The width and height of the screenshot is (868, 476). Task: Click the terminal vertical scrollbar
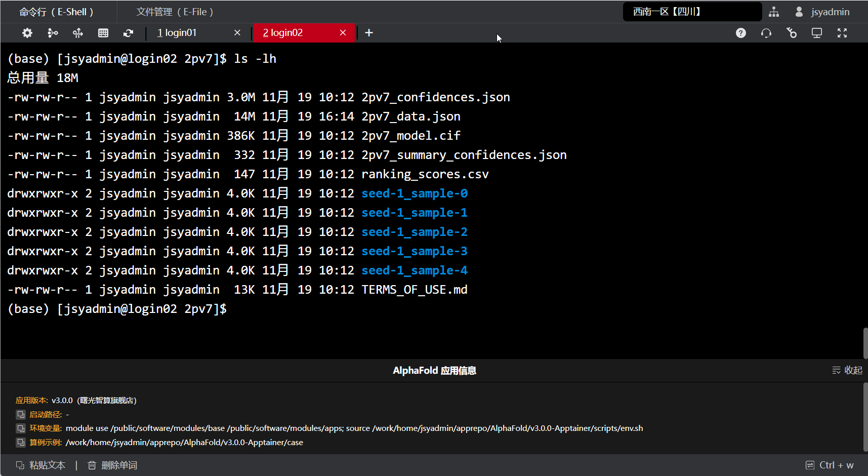point(865,343)
